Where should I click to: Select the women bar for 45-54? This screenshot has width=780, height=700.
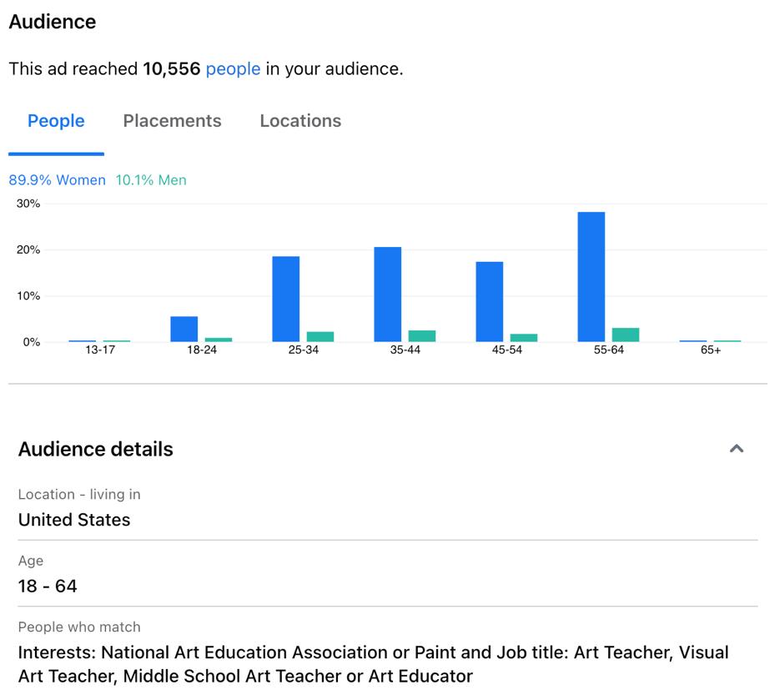489,301
